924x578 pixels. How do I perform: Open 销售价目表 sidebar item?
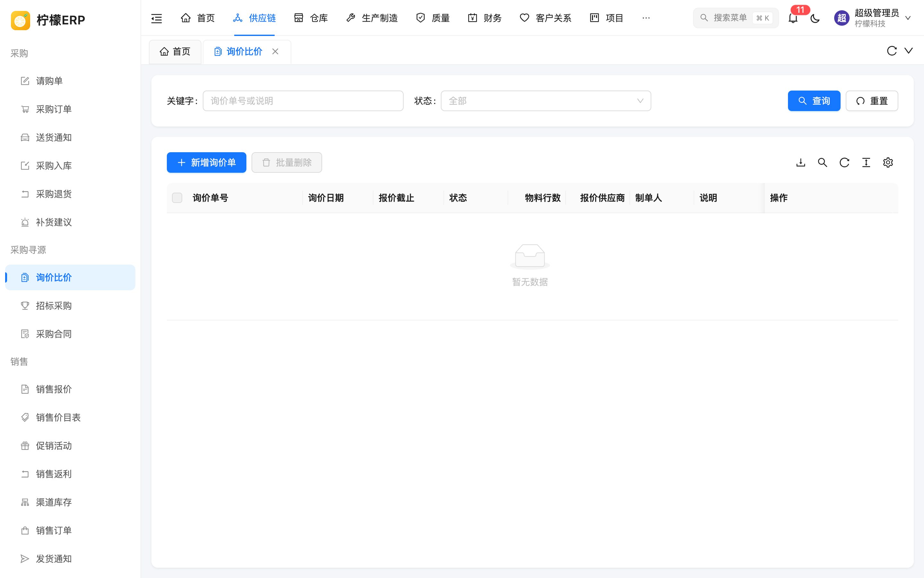coord(70,417)
